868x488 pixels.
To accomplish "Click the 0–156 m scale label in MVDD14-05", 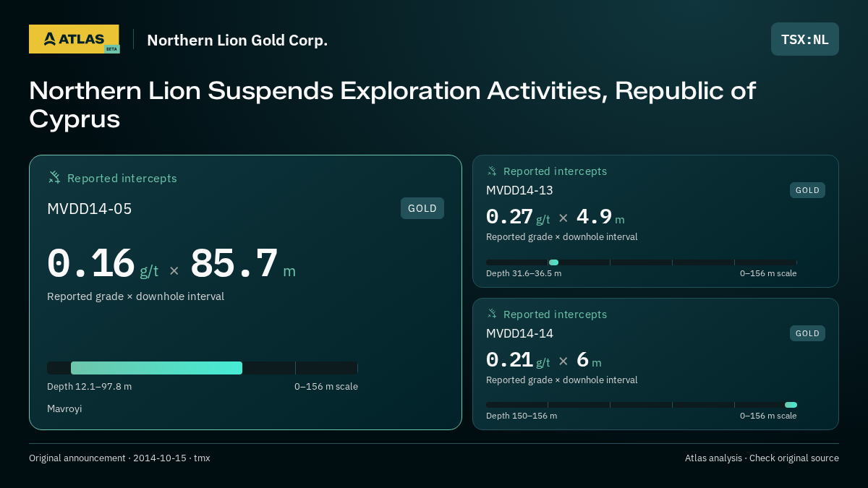I will tap(326, 387).
